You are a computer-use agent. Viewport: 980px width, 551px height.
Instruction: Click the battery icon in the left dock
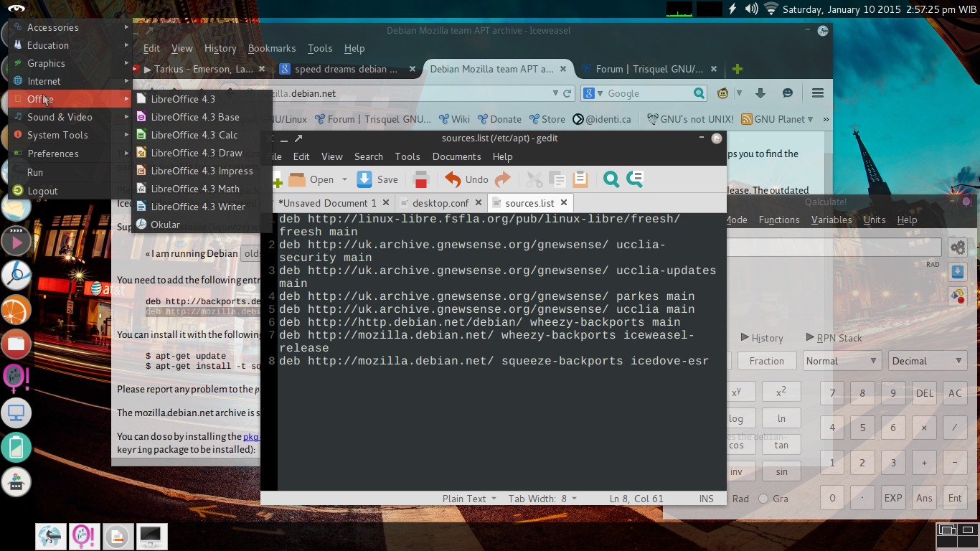click(x=16, y=446)
